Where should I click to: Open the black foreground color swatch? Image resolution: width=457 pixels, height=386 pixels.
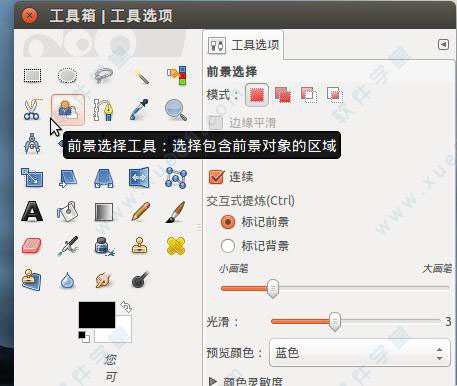click(97, 315)
